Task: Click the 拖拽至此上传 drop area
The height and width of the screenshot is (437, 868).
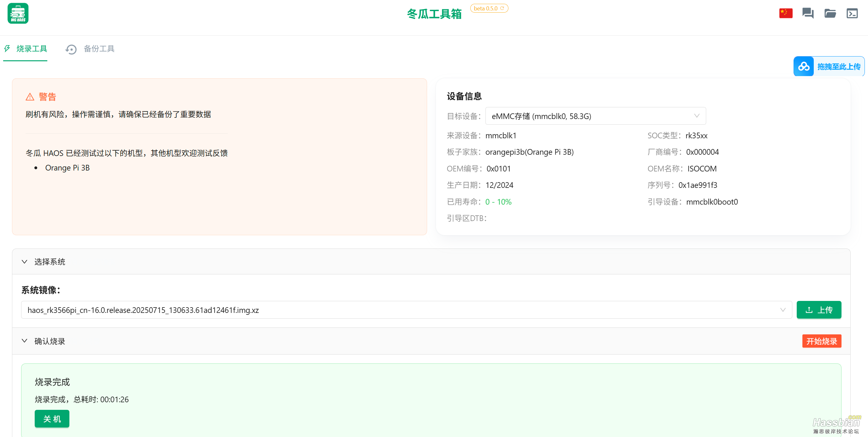Action: click(x=829, y=66)
